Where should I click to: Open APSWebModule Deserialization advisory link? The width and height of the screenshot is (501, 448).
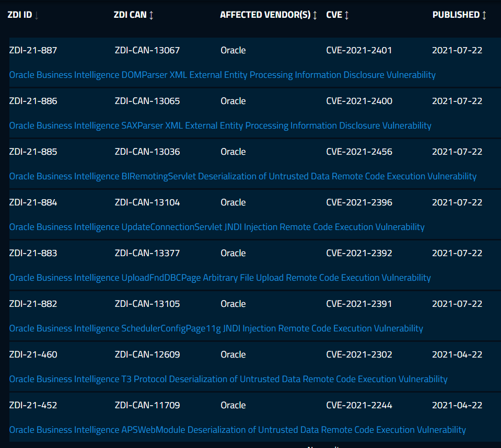(x=237, y=430)
